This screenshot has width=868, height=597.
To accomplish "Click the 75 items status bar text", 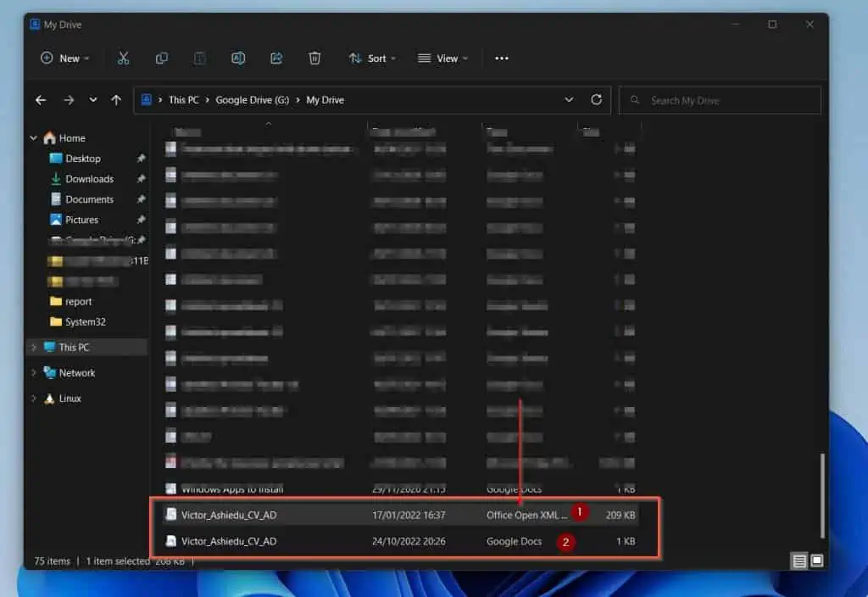I will coord(52,561).
